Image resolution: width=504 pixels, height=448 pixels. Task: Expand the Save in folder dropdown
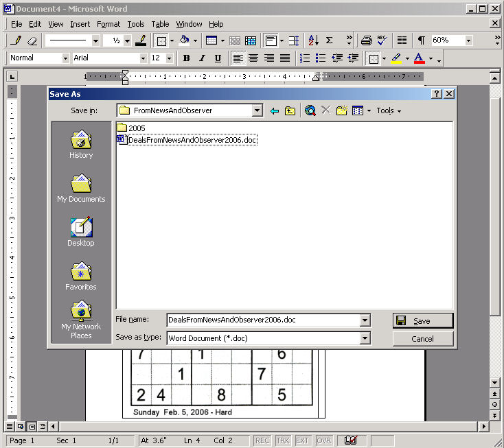257,110
